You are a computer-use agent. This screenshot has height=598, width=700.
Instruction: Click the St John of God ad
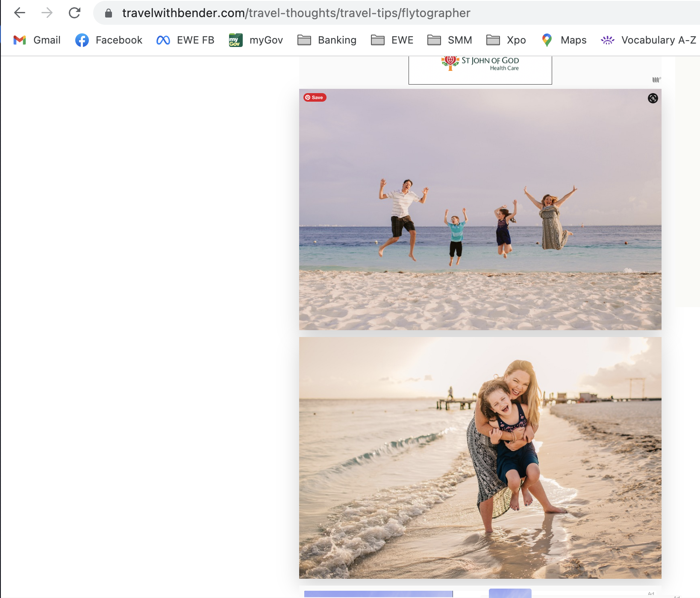[480, 68]
